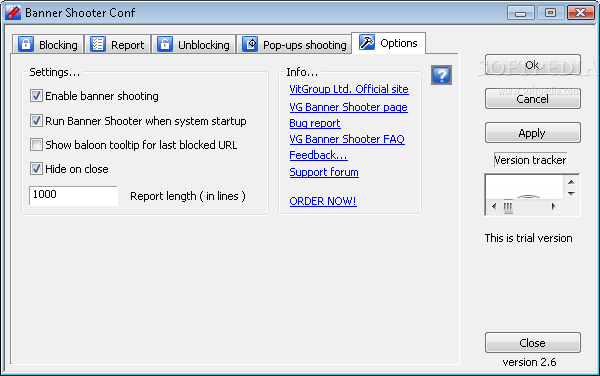Open the Report tab
This screenshot has width=600, height=376.
click(x=117, y=44)
